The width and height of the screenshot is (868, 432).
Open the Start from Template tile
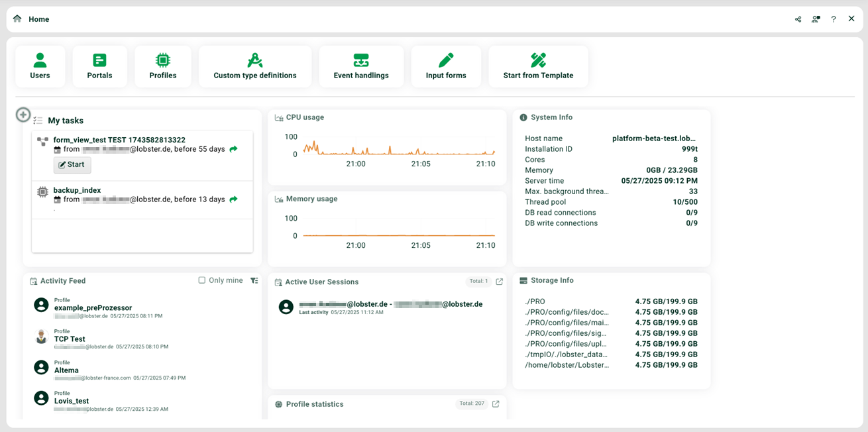pos(538,66)
